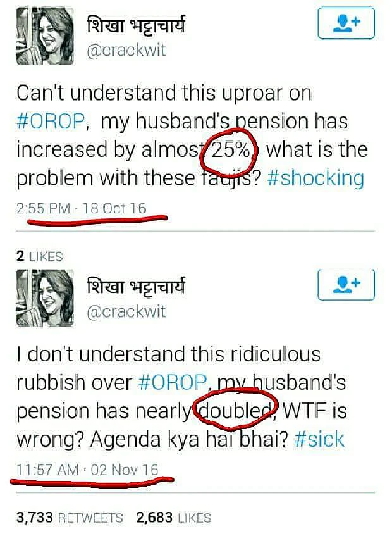
Task: Tap the circled 25% text in the first tweet
Action: 231,151
